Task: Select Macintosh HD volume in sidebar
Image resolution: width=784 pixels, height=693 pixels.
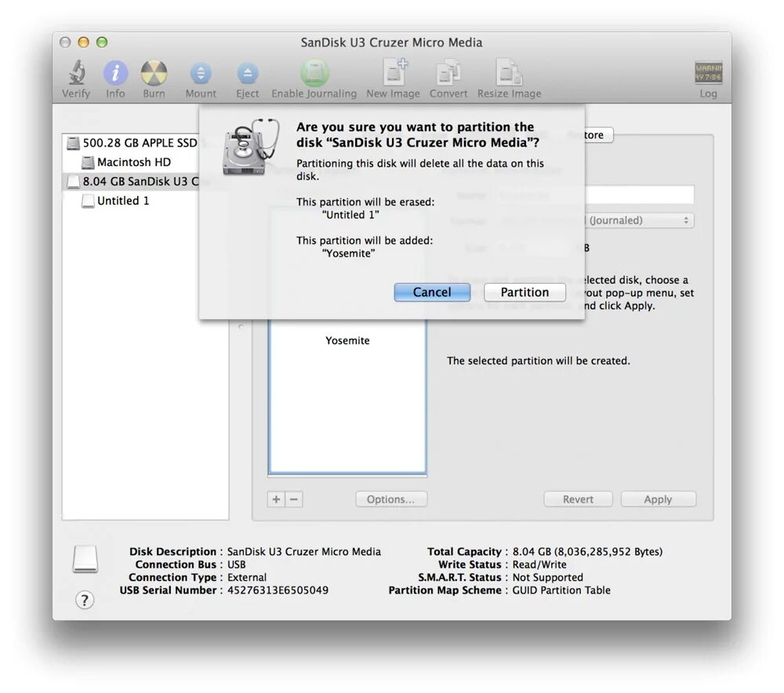Action: [x=126, y=162]
